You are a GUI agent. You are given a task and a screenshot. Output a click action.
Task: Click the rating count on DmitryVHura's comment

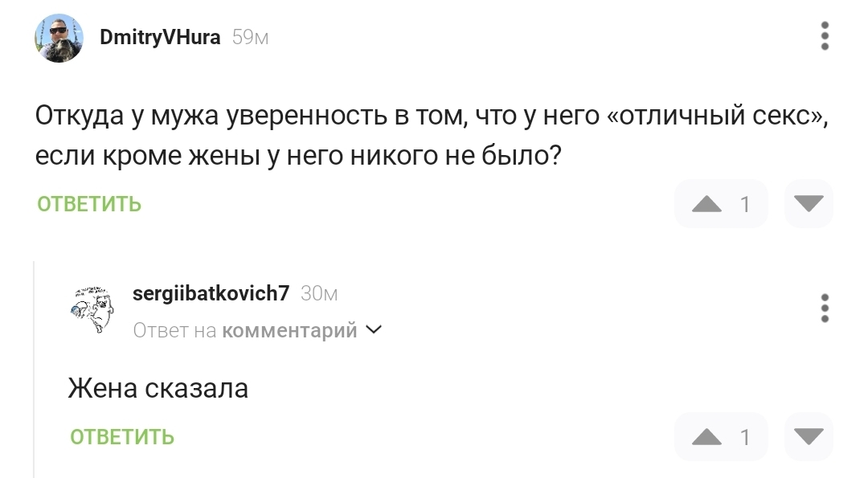pos(745,204)
